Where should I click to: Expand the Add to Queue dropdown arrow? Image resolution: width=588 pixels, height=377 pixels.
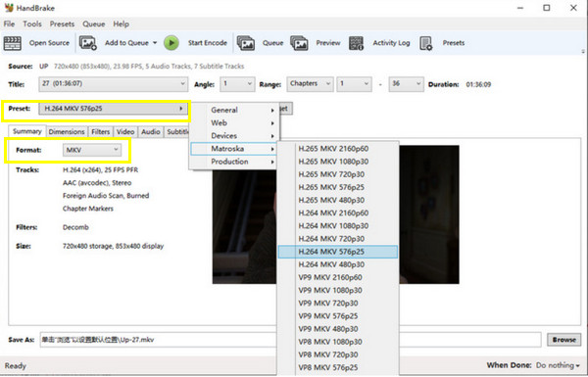[155, 43]
